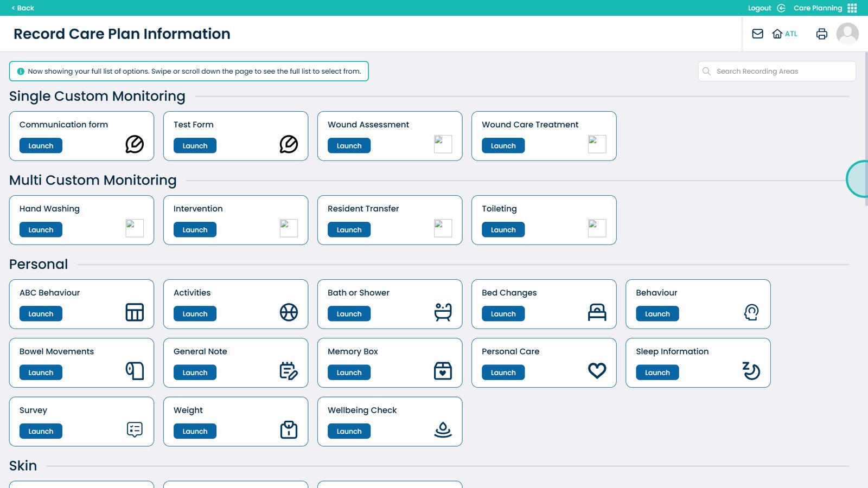The height and width of the screenshot is (488, 868).
Task: Launch the Hand Washing monitoring
Action: coord(41,230)
